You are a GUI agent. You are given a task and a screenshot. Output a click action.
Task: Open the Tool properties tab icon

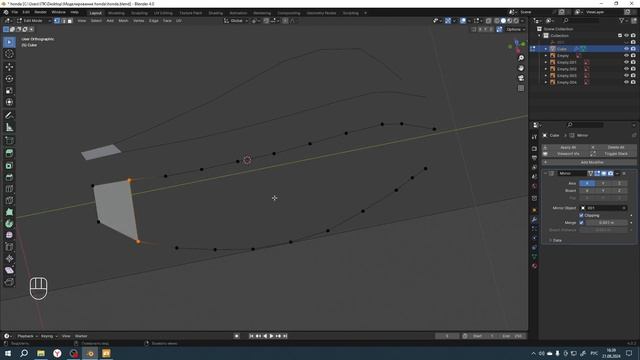pyautogui.click(x=534, y=137)
